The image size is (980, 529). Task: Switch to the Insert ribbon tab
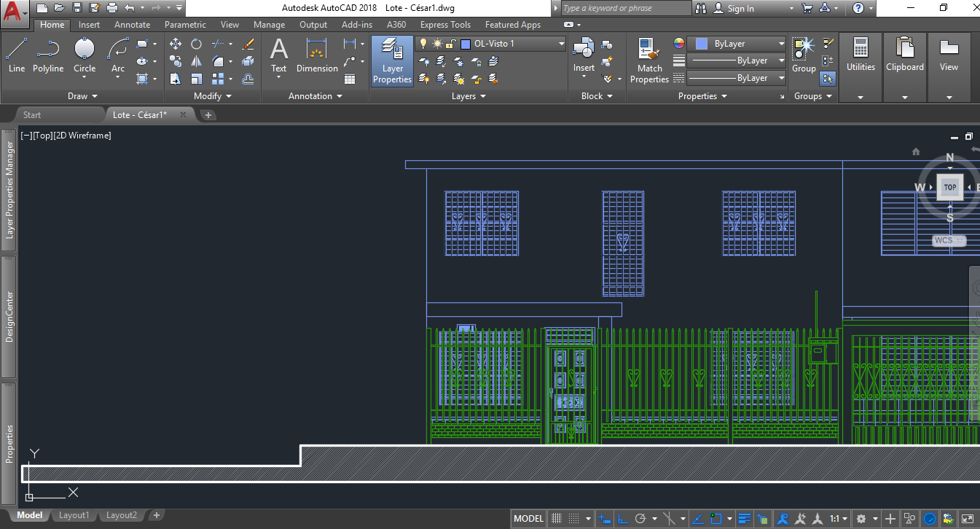(90, 25)
